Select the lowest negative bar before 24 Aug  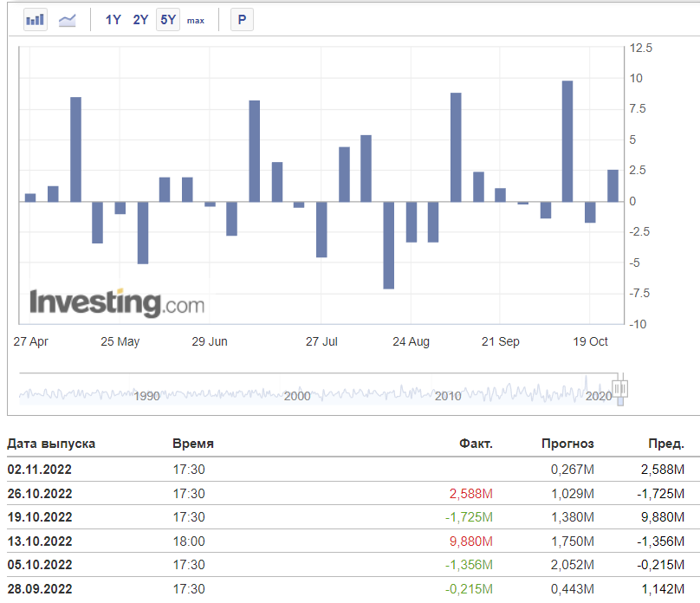pyautogui.click(x=388, y=245)
